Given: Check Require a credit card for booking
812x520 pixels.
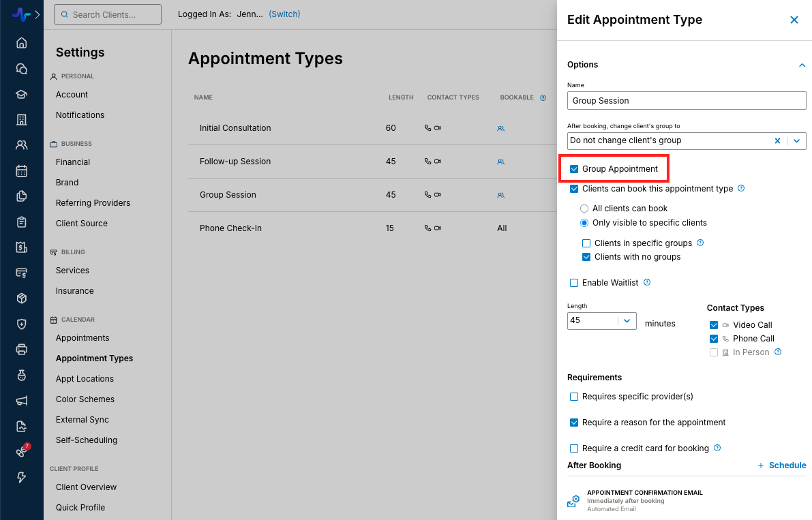Looking at the screenshot, I should click(574, 448).
